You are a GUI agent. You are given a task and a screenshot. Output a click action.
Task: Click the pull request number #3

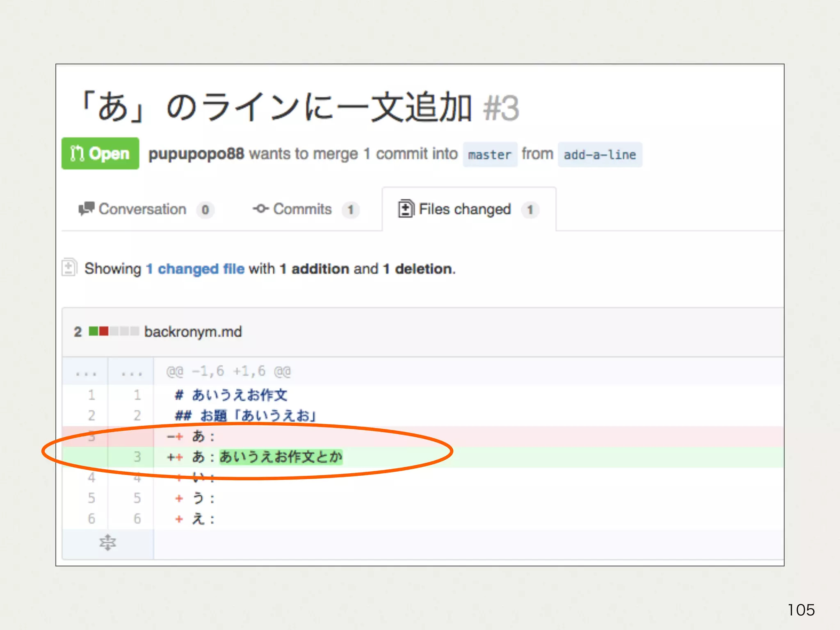(x=501, y=108)
